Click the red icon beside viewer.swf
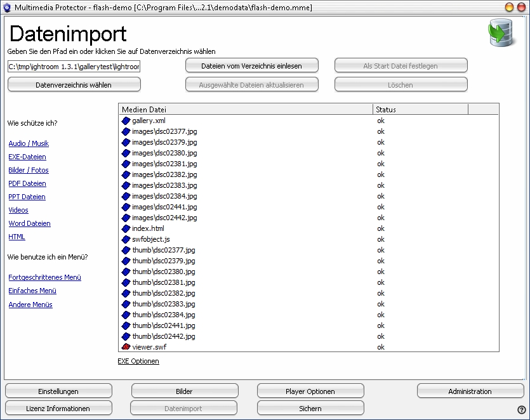Viewport: 530px width, 420px height. [126, 347]
